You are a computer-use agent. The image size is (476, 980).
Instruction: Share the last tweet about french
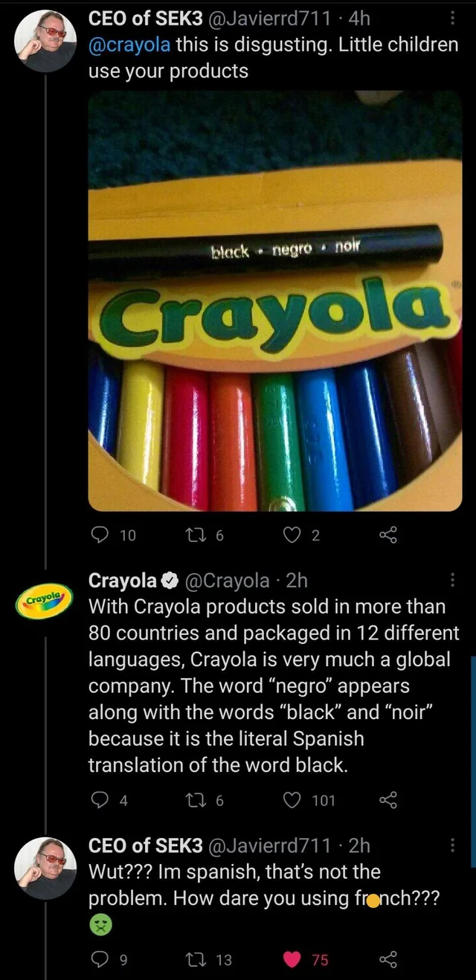click(388, 960)
